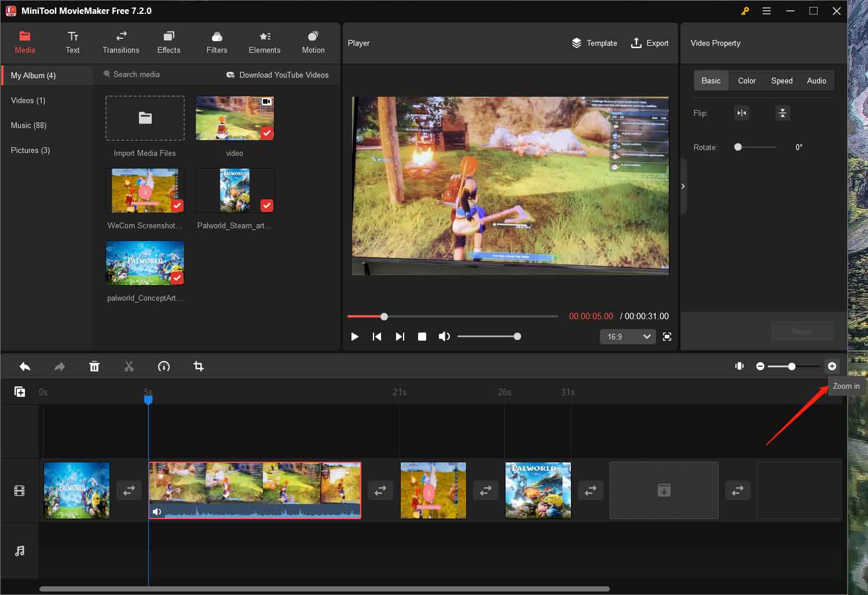The height and width of the screenshot is (595, 868).
Task: Zoom in the timeline
Action: (x=832, y=366)
